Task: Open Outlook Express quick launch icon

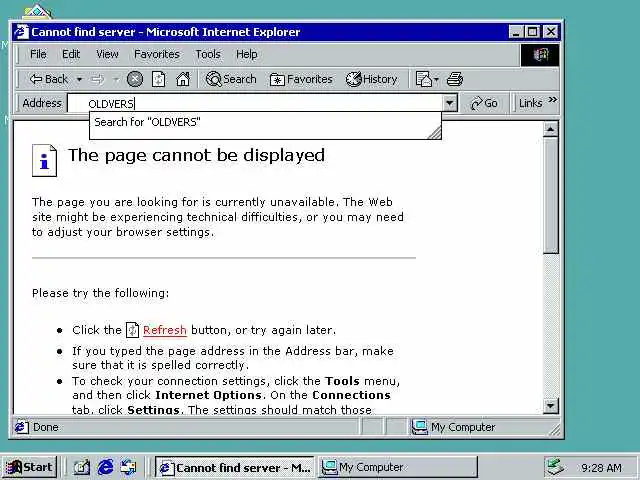Action: (x=128, y=467)
